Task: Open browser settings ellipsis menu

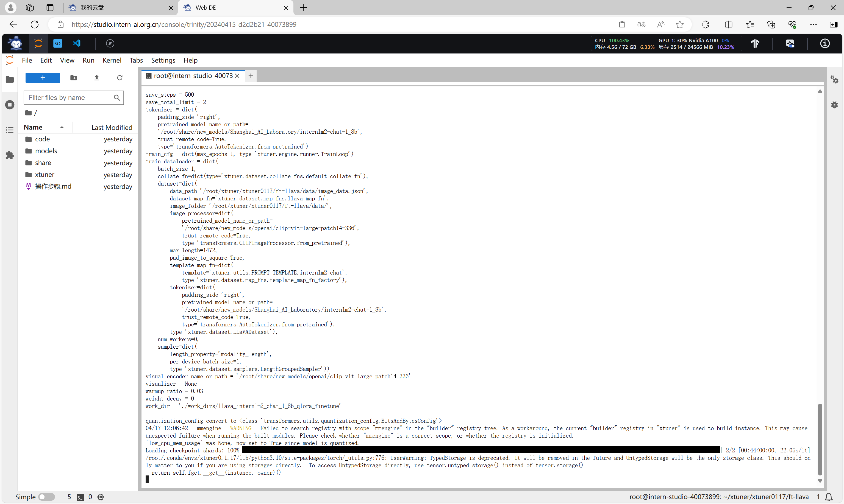Action: [814, 24]
